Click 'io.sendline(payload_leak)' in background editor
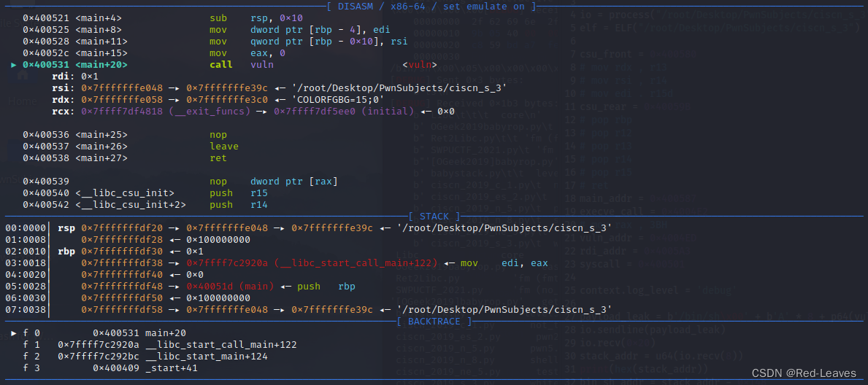Viewport: 868px width, 385px height. click(652, 329)
